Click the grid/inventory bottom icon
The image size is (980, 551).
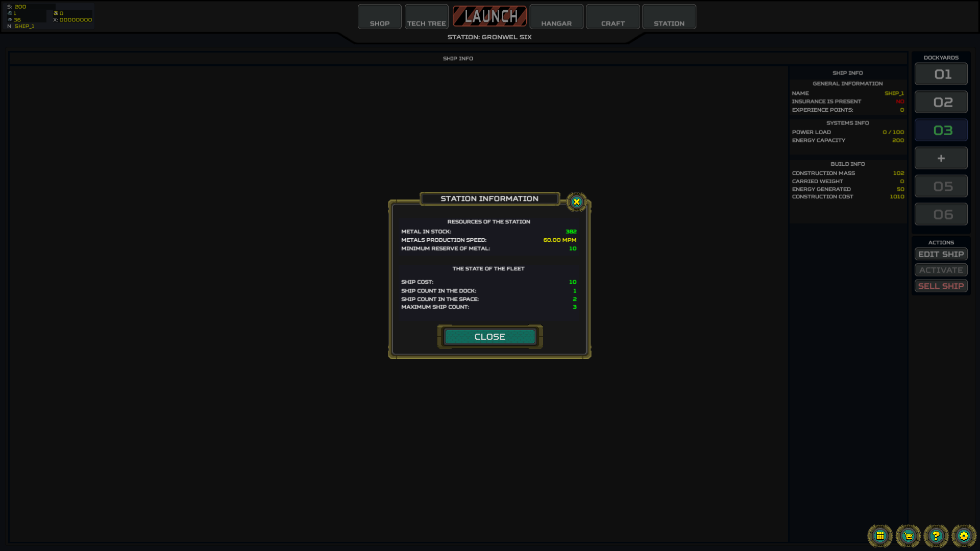pyautogui.click(x=880, y=536)
